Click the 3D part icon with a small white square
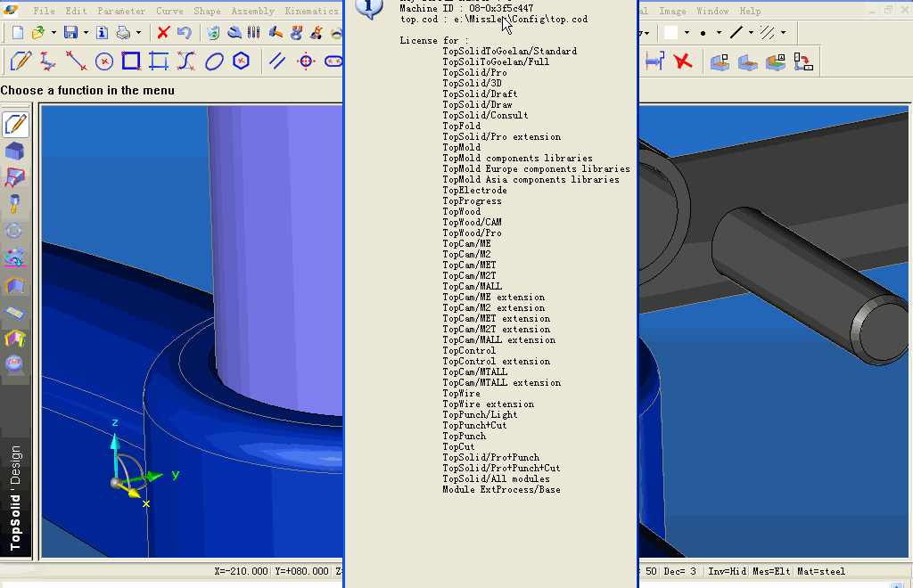Viewport: 913px width, 588px height. (720, 61)
